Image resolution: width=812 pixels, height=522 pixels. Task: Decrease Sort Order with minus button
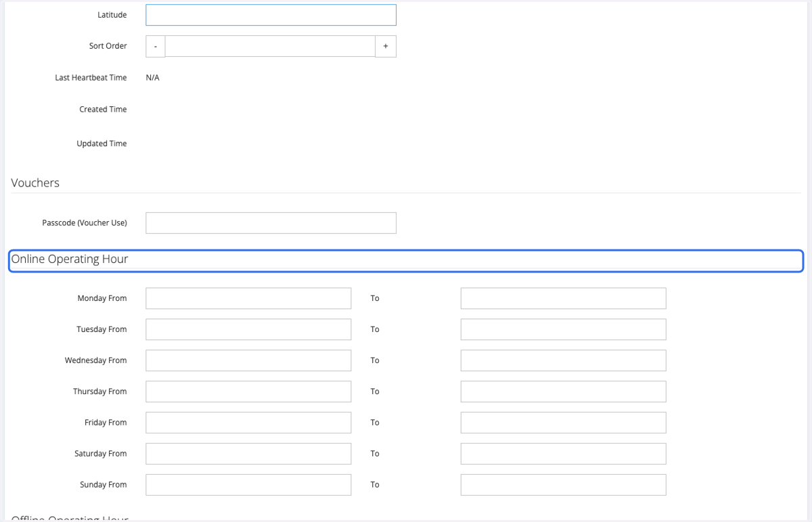pos(156,46)
